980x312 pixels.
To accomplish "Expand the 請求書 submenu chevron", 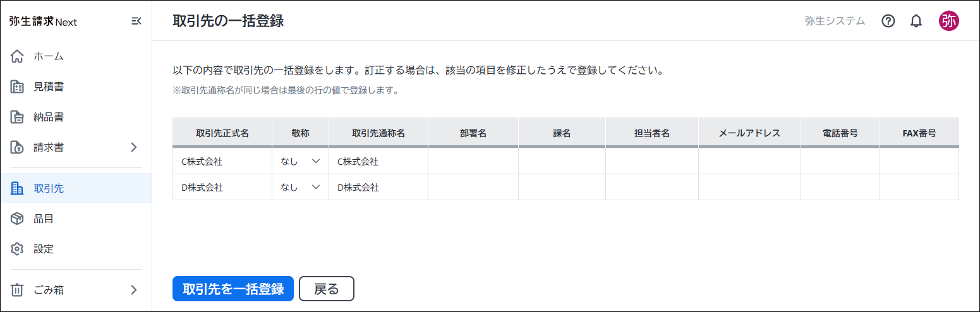I will click(x=133, y=147).
